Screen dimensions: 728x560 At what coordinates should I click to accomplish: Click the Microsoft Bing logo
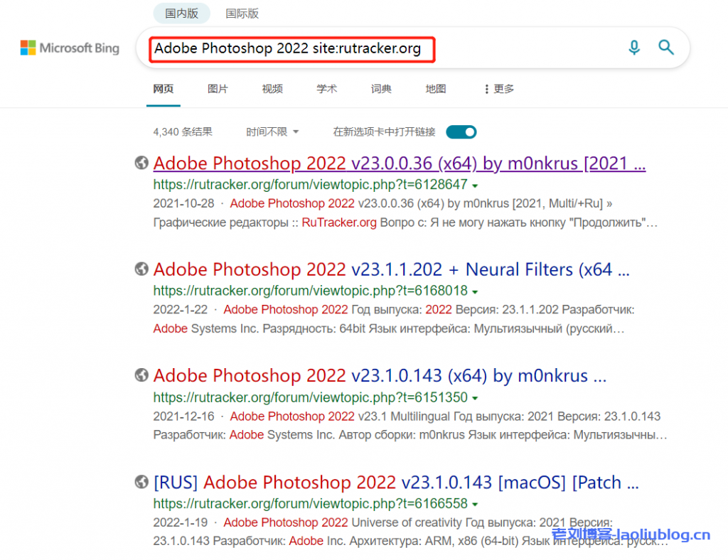click(x=70, y=48)
